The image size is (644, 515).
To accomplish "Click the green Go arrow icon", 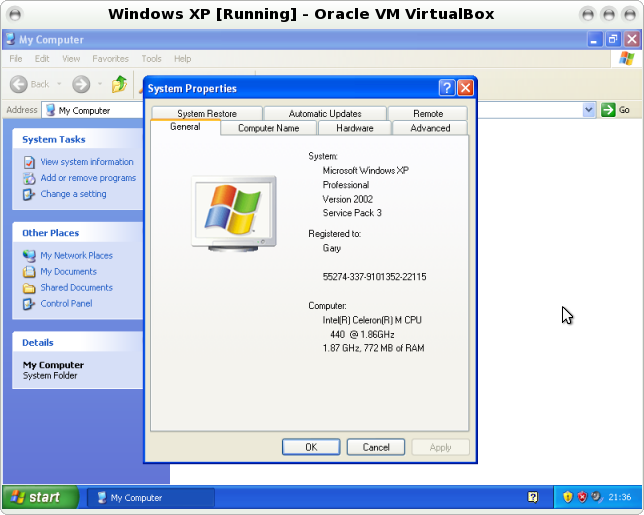I will tap(608, 110).
